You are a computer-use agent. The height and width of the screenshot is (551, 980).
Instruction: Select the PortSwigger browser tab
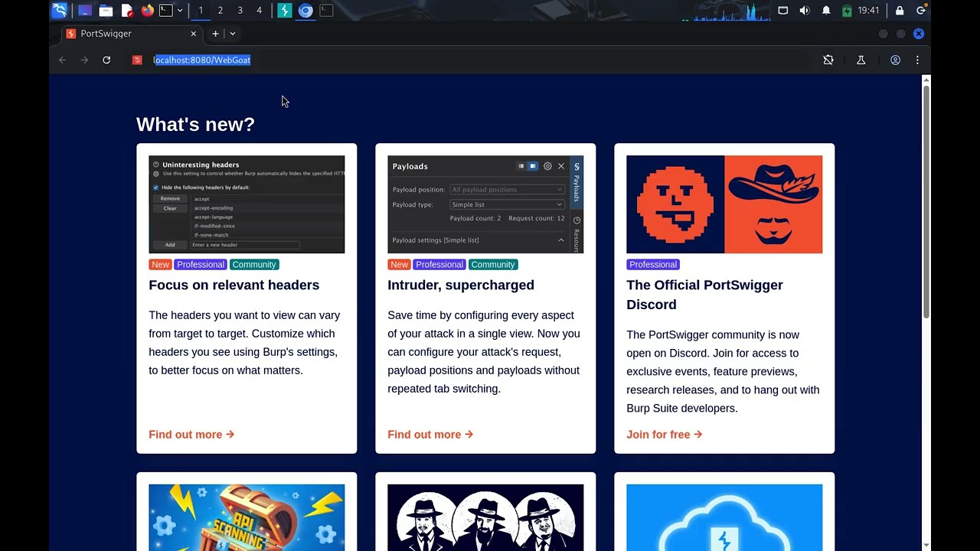click(130, 34)
